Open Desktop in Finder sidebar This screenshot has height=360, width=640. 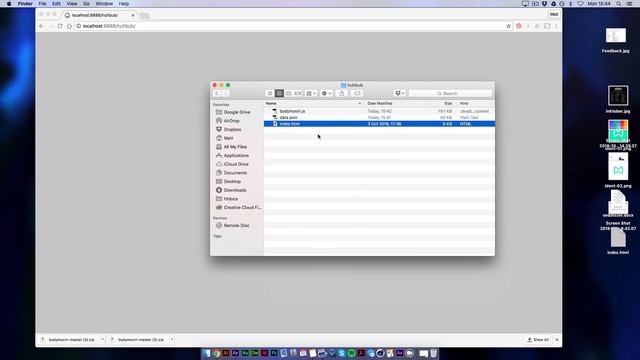[x=232, y=182]
